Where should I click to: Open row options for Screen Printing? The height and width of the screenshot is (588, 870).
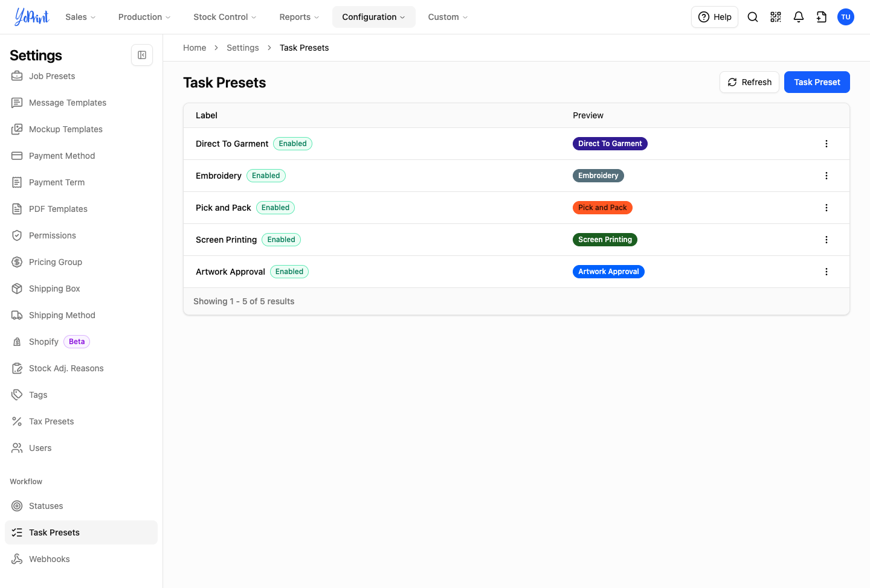tap(826, 240)
